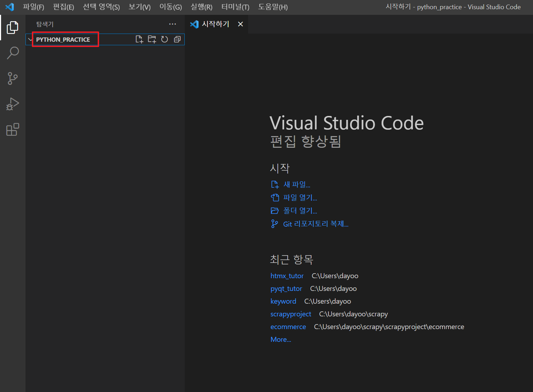Open the 이동(G) menu

click(171, 7)
